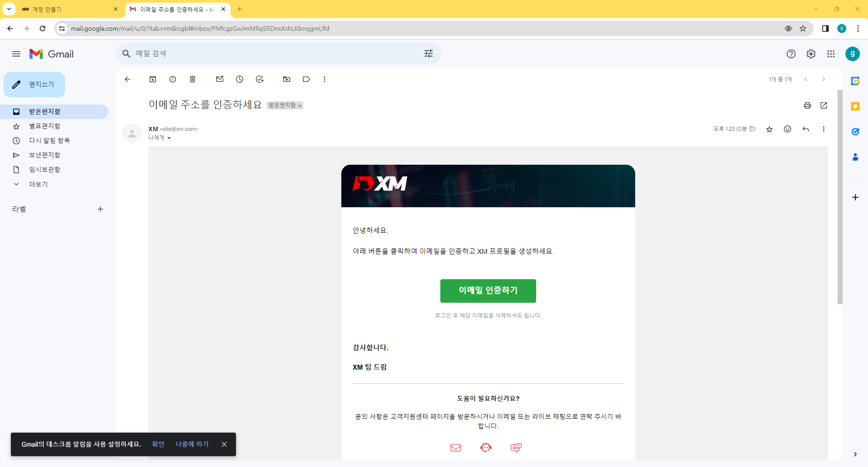Delete the open email
This screenshot has width=868, height=467.
click(193, 79)
